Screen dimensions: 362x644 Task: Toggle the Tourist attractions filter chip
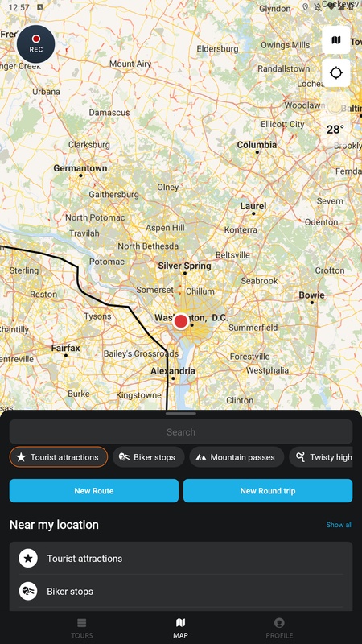point(59,457)
